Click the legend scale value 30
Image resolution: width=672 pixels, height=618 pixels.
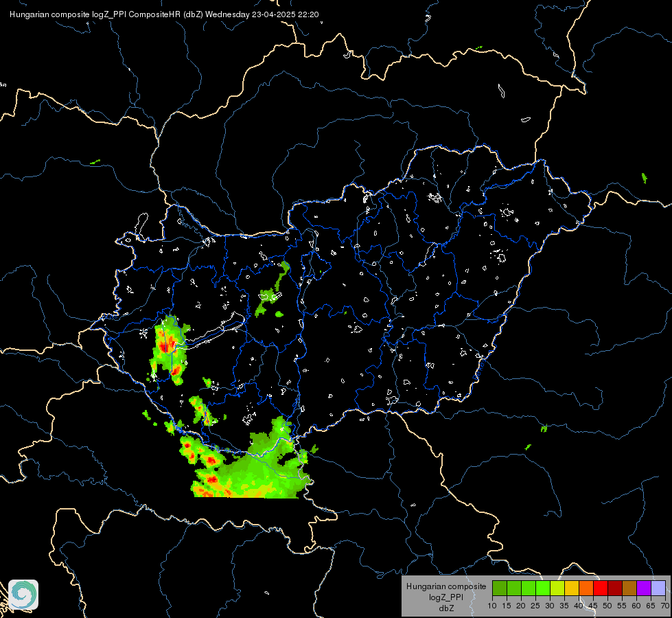point(550,606)
